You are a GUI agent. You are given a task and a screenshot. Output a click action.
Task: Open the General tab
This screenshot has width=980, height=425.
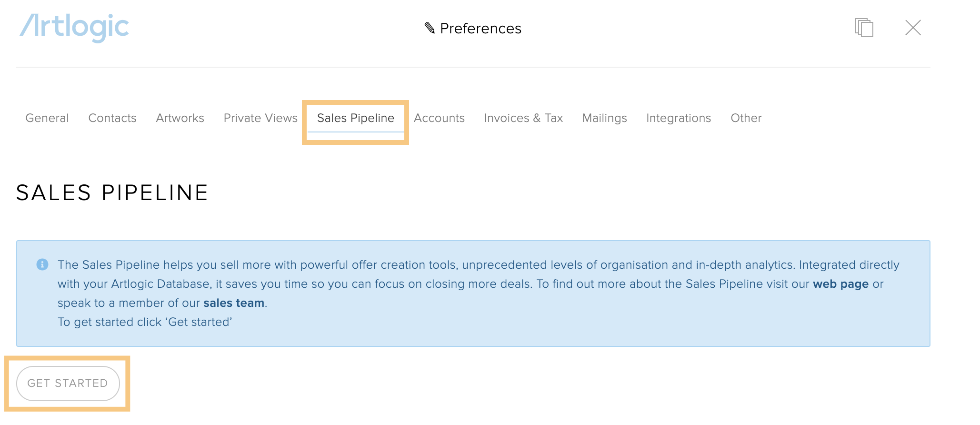47,118
